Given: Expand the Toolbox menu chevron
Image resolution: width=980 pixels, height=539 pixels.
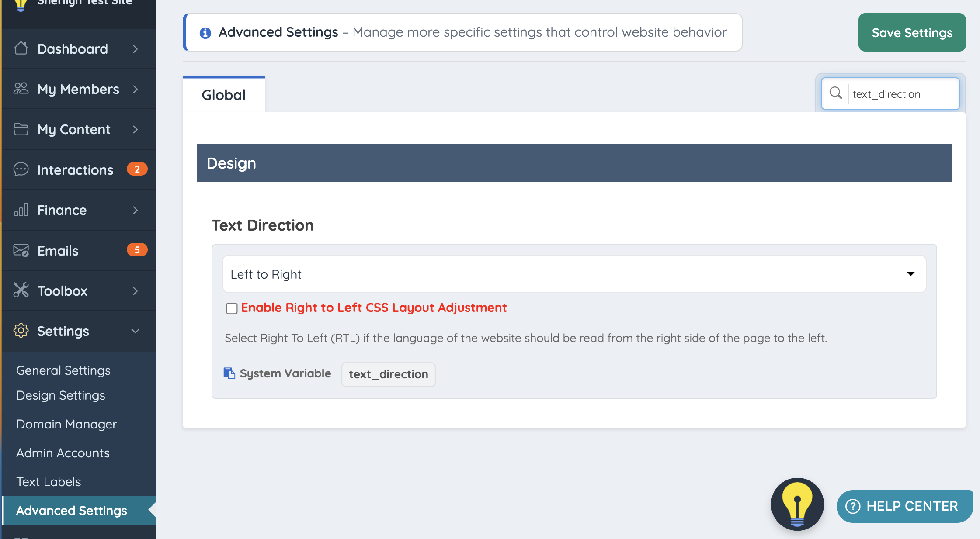Looking at the screenshot, I should (x=135, y=291).
